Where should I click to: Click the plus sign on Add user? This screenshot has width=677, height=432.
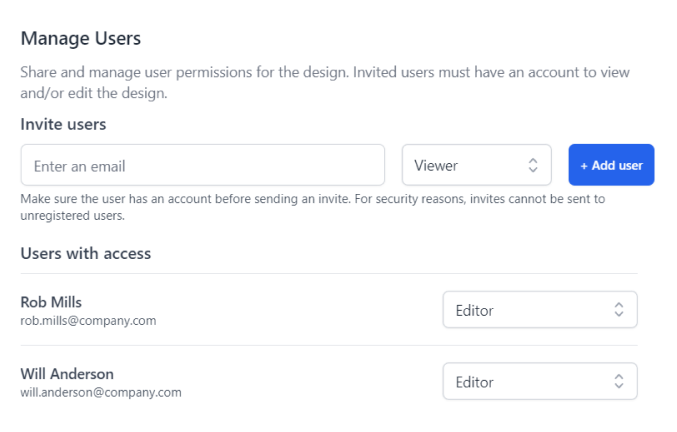coord(584,166)
